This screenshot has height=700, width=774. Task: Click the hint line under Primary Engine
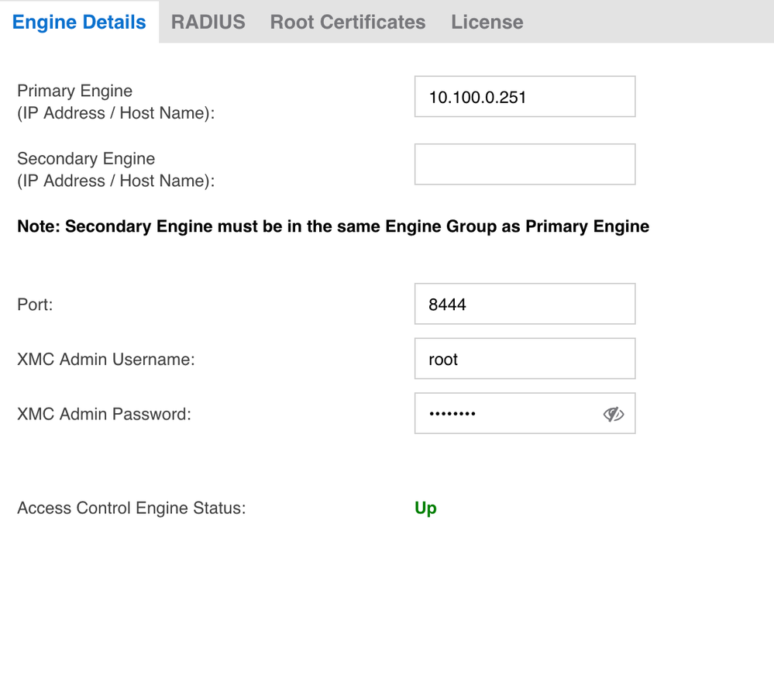click(115, 113)
